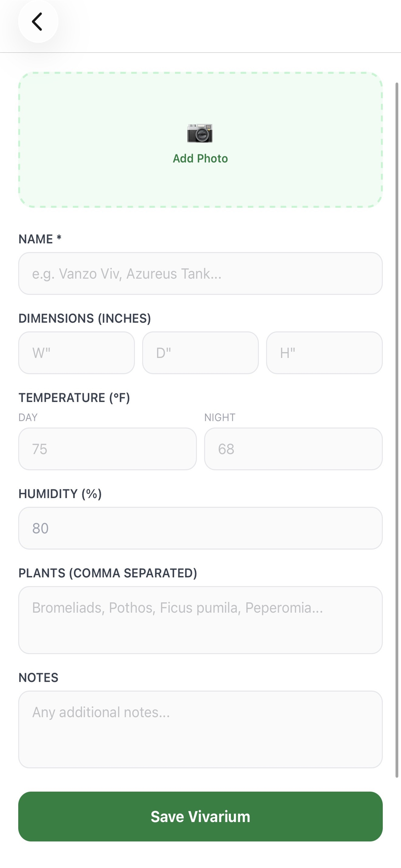Click the Notes textarea
The image size is (401, 868).
pyautogui.click(x=200, y=729)
